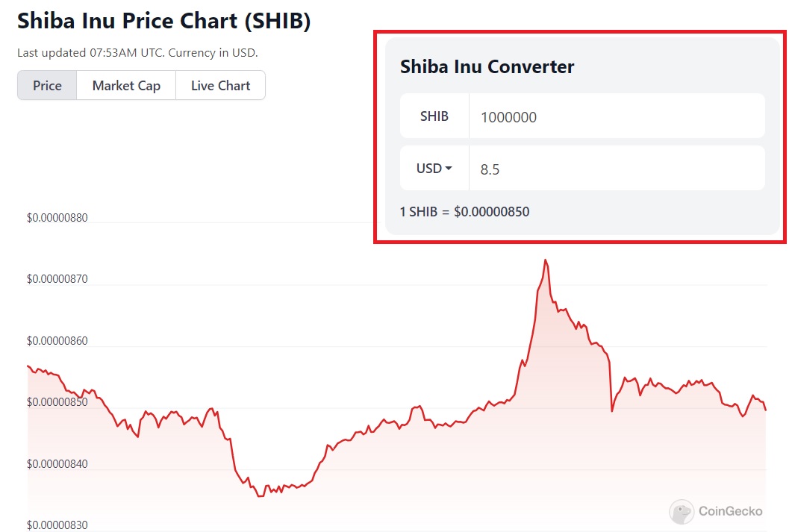Click the 1 SHIB equals $0.00000850 rate text
Image resolution: width=789 pixels, height=532 pixels.
464,212
